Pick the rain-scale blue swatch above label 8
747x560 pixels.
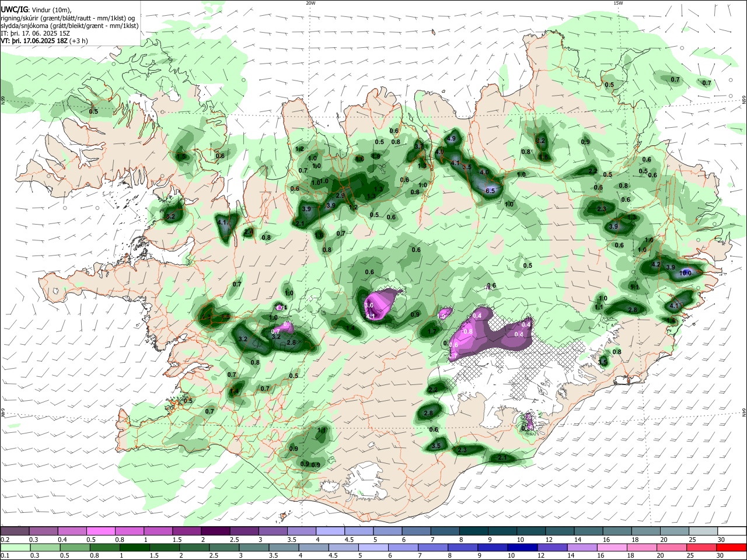463,547
